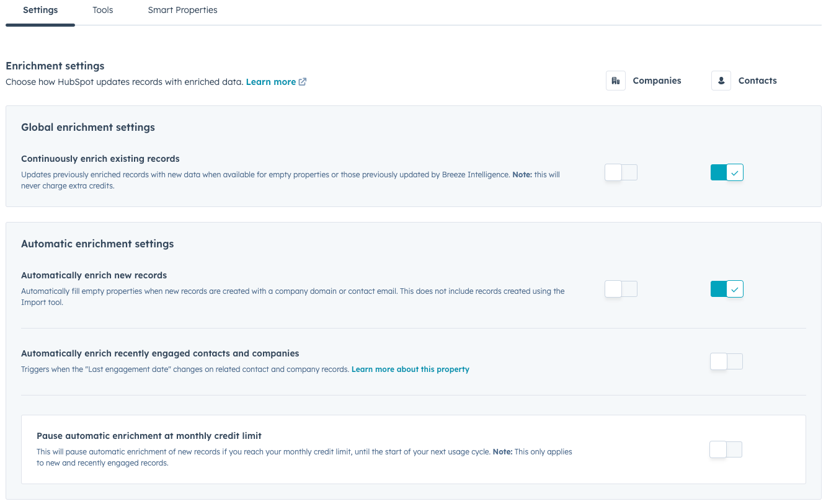Viewport: 826px width, 504px height.
Task: Turn on automatic enrichment of new company records
Action: [x=621, y=288]
